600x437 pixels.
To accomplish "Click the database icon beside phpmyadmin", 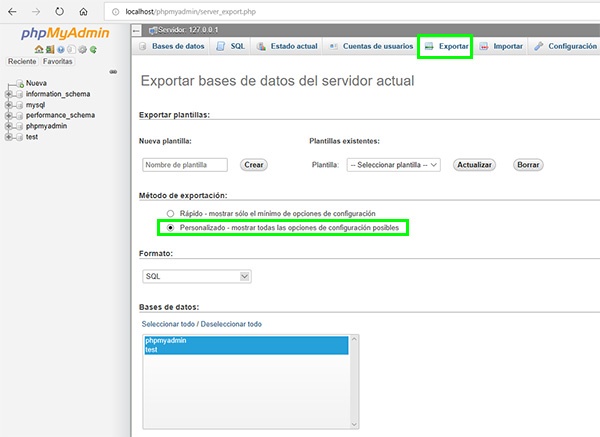I will point(20,126).
